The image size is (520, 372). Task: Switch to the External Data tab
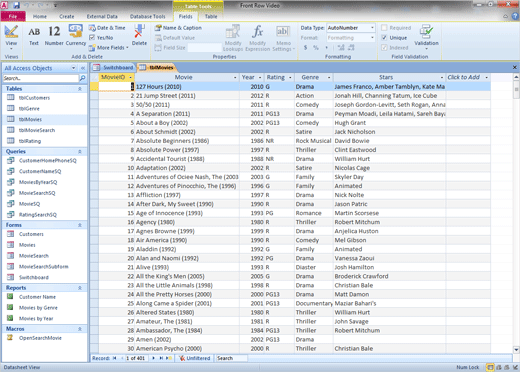point(102,16)
